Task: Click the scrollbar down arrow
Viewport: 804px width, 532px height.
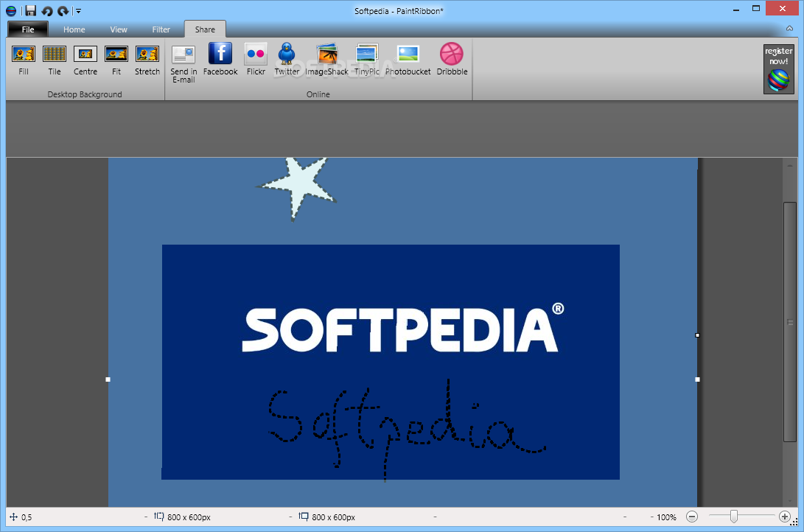Action: (x=790, y=501)
